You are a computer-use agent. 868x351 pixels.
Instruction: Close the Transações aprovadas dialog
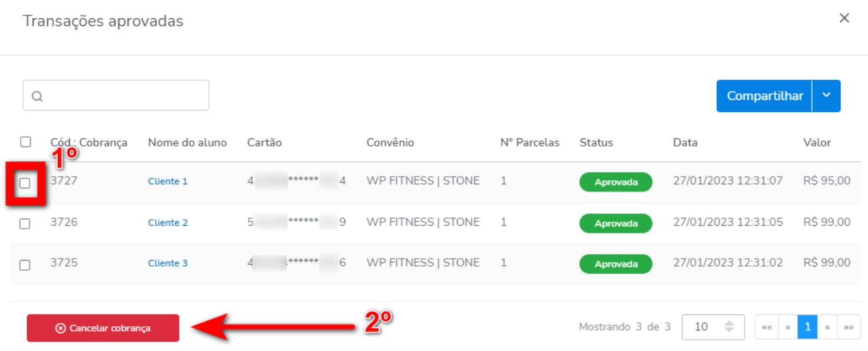(x=844, y=18)
